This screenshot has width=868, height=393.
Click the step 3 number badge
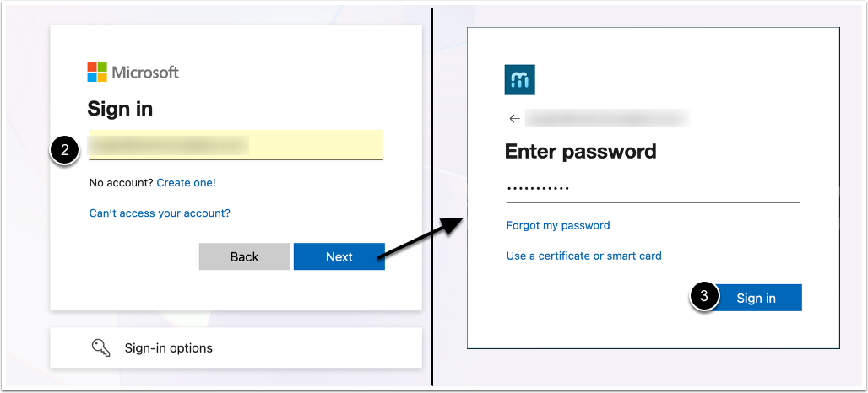[x=705, y=297]
